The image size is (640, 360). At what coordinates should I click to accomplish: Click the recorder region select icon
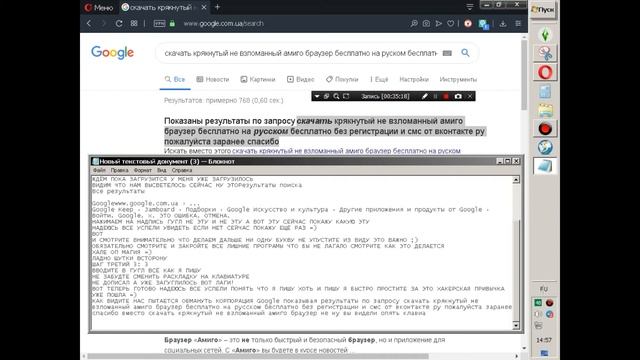coord(346,96)
